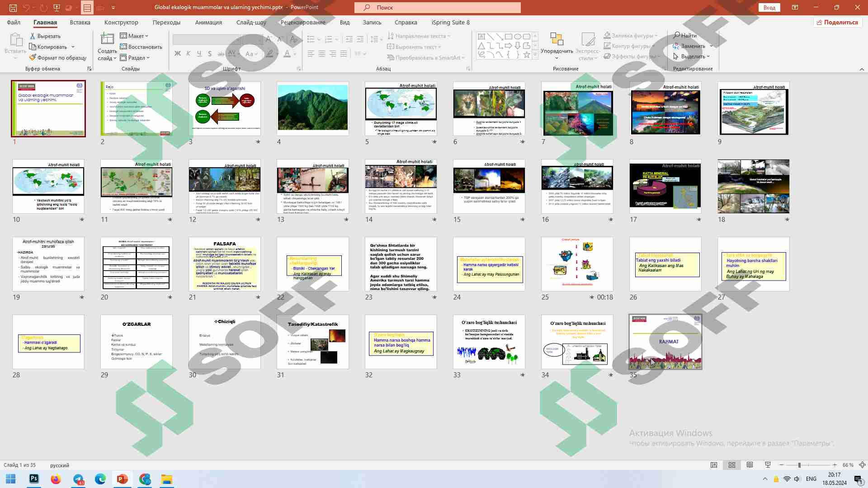Switch to the Переходы tab
This screenshot has width=868, height=488.
(166, 22)
